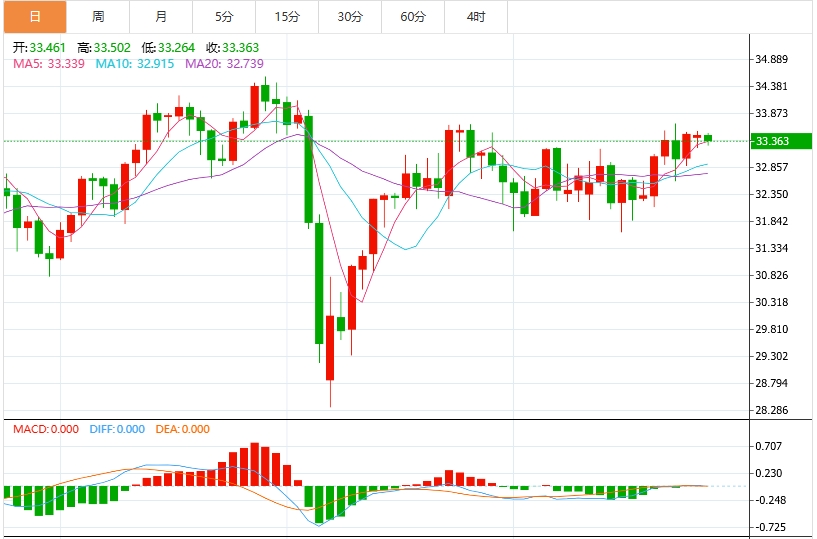Click the 33.873 price axis label
The image size is (817, 539).
pos(772,114)
